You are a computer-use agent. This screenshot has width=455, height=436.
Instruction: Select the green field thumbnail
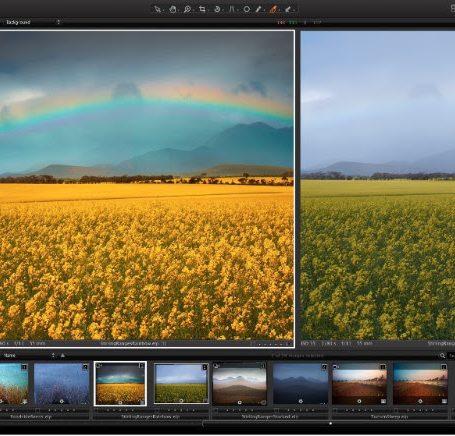click(x=181, y=384)
